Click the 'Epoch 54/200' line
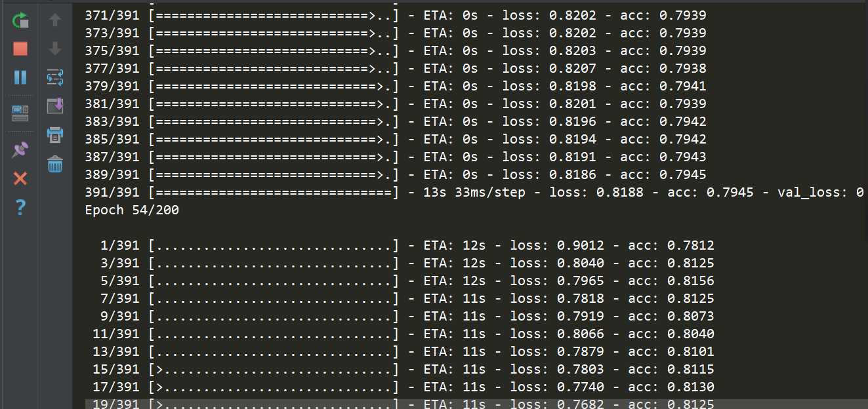The image size is (868, 409). click(132, 210)
